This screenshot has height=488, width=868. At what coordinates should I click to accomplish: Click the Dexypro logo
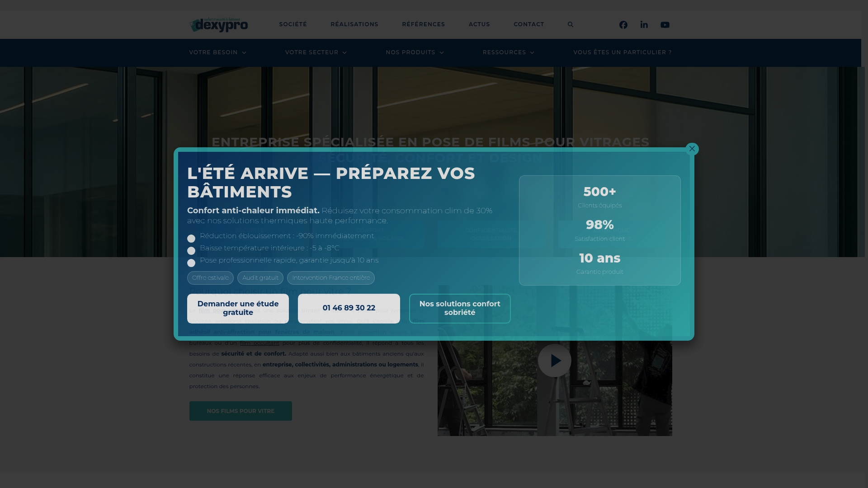coord(218,25)
